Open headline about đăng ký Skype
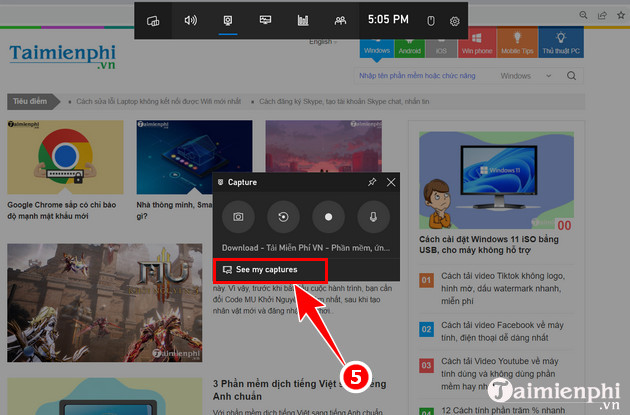 [344, 102]
